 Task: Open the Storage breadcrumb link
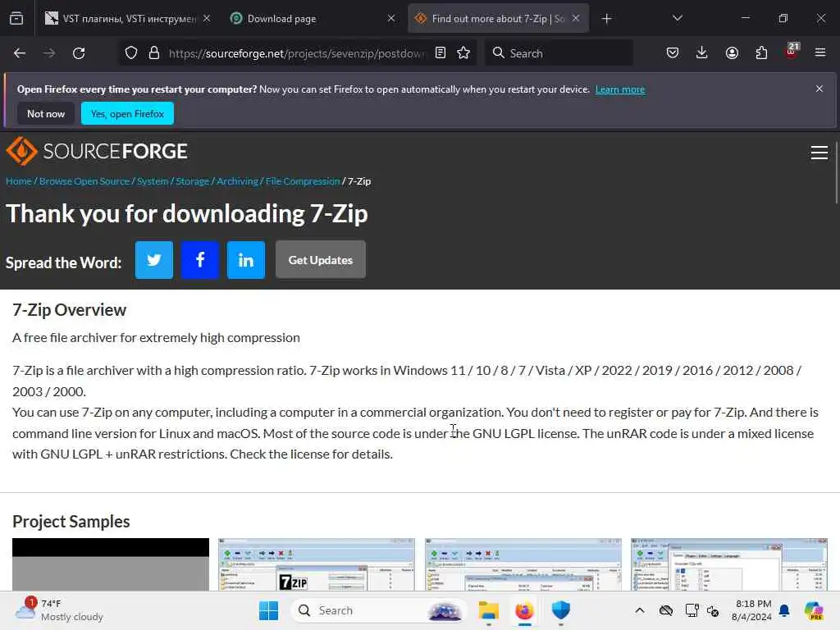click(192, 181)
